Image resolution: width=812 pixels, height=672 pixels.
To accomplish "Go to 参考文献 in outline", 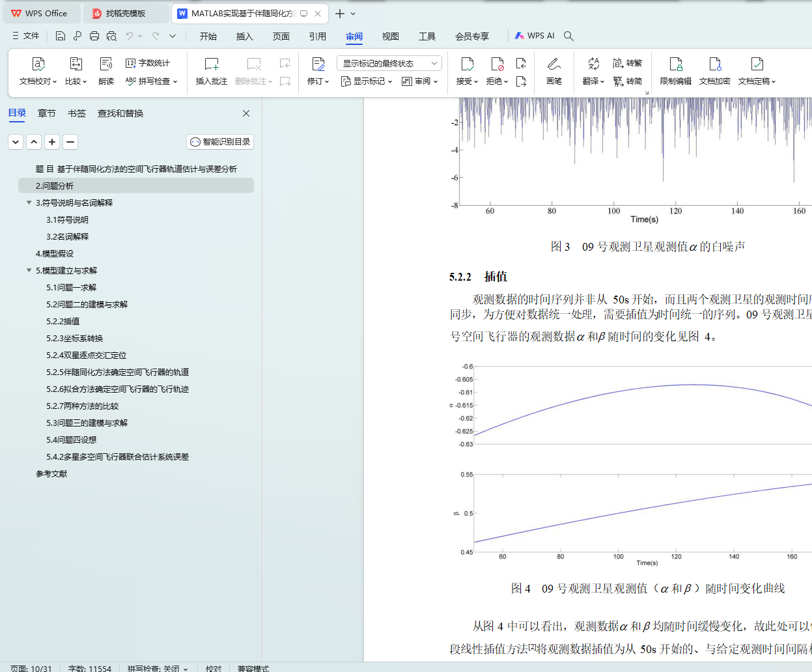I will click(x=51, y=473).
